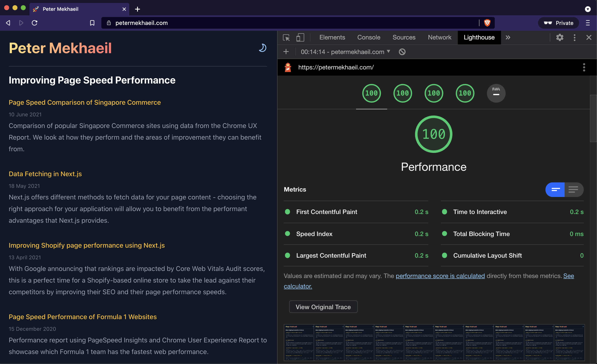Click the Lighthouse logo icon
597x364 pixels.
pos(288,67)
